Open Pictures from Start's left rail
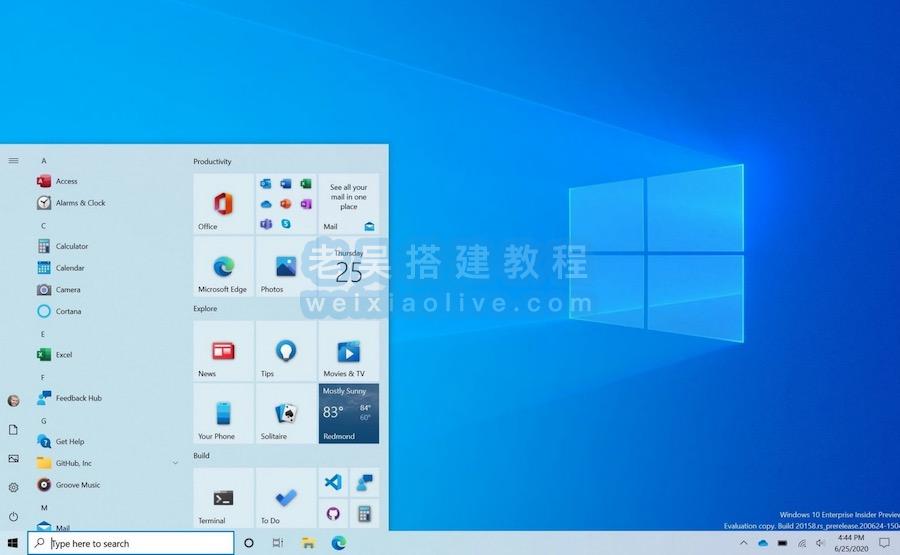Viewport: 900px width, 555px height. point(13,459)
